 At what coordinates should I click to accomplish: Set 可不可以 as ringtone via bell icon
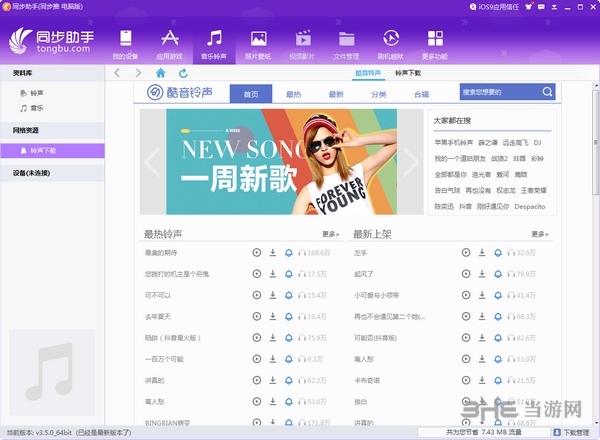coord(289,295)
